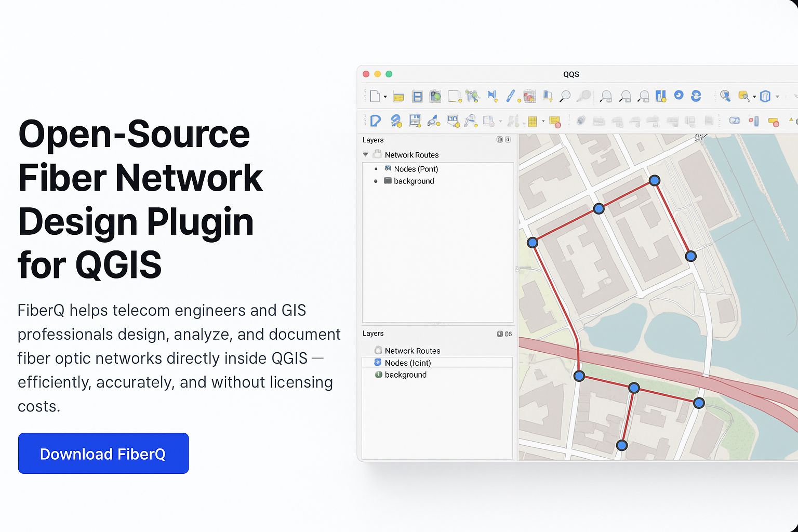Select the Nodes (Pont) layer
Image resolution: width=798 pixels, height=532 pixels.
[416, 169]
